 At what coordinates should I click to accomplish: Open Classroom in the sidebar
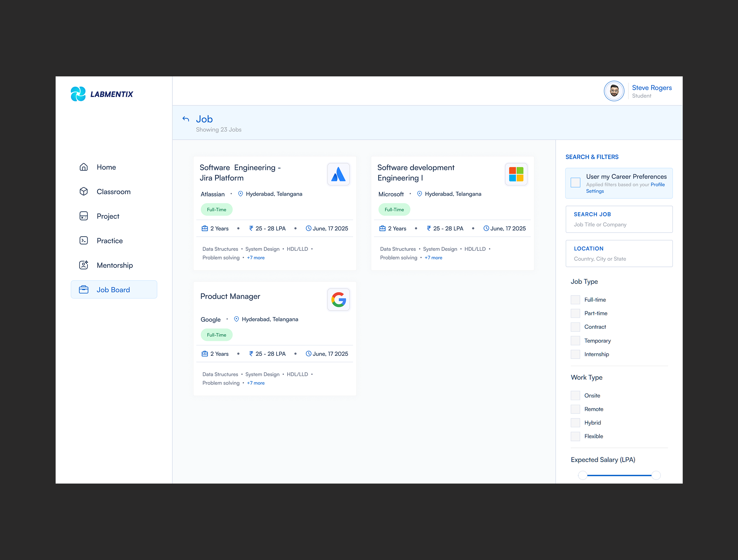point(114,191)
